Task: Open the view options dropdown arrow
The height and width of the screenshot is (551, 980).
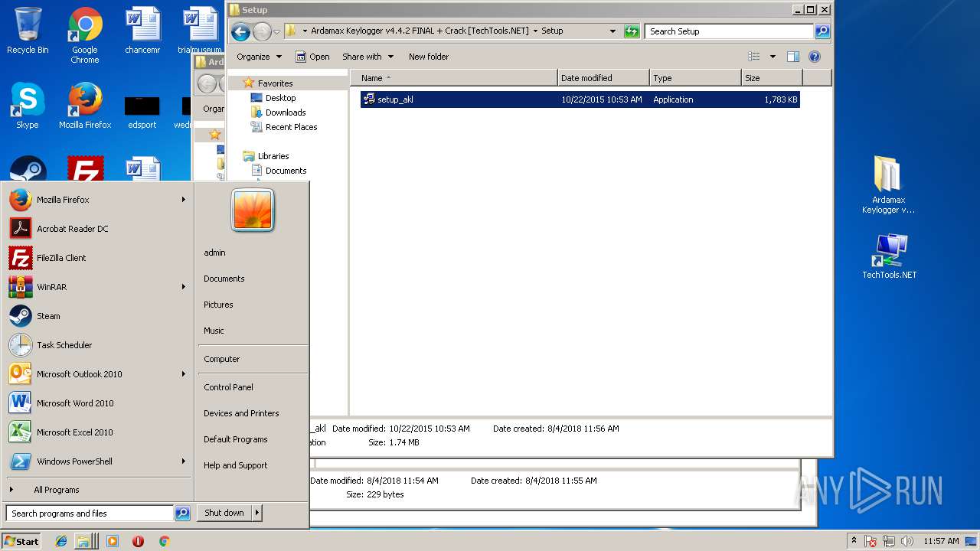Action: click(x=773, y=57)
